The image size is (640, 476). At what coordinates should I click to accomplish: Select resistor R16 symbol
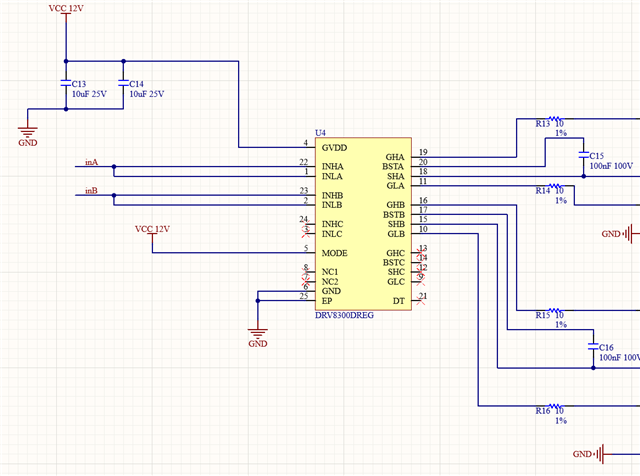point(555,406)
